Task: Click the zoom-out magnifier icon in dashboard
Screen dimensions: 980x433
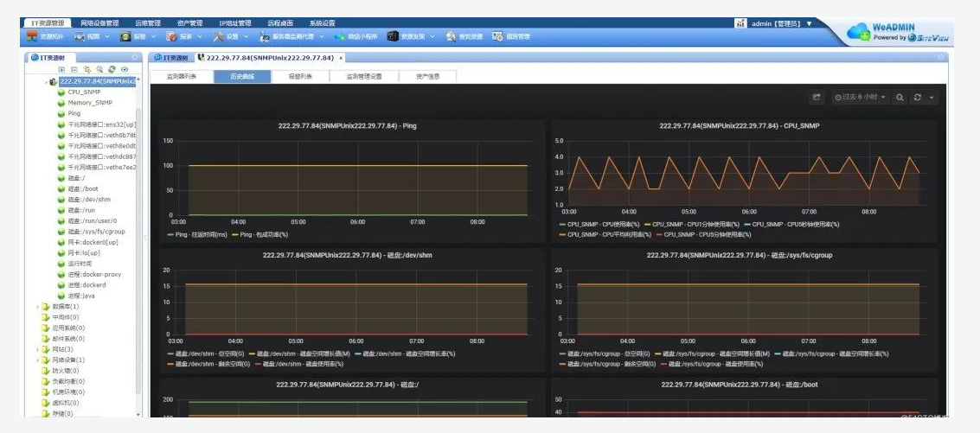Action: (900, 98)
